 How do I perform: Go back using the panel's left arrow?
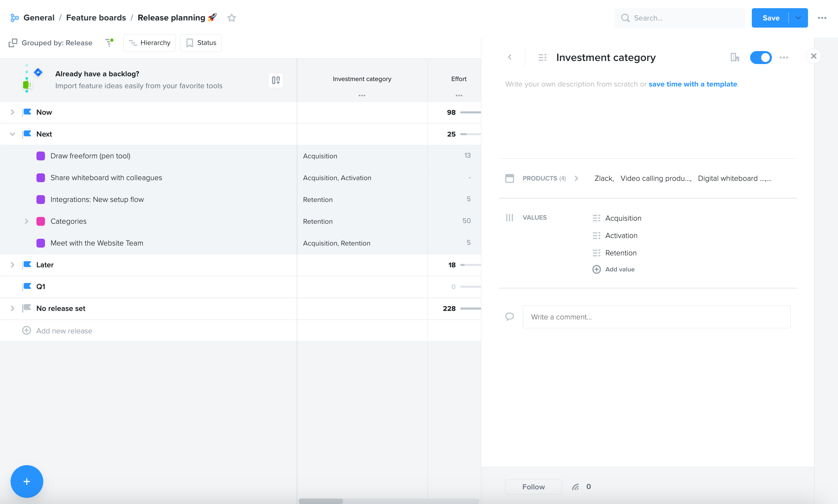click(510, 57)
